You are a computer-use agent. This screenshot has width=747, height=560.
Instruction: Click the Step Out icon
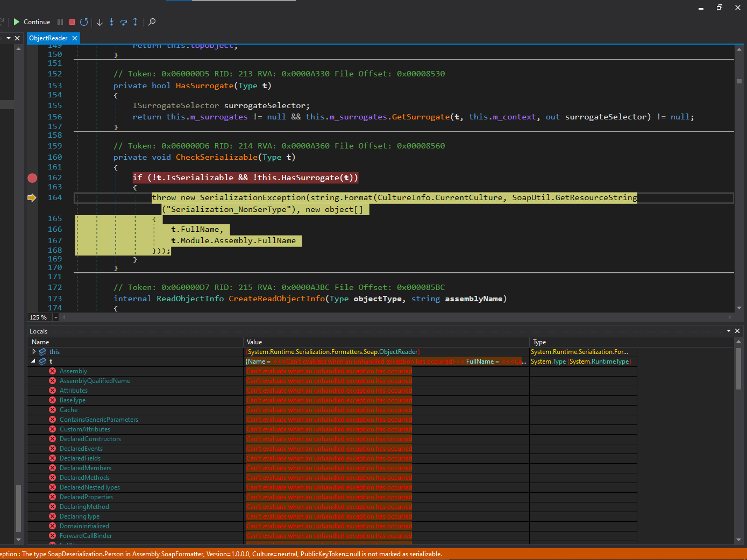135,22
